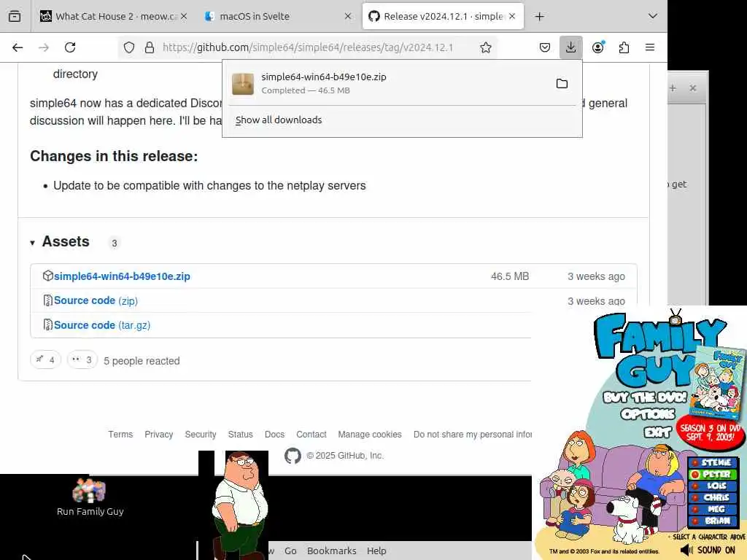Toggle the eyes reaction with 3 votes
Screen dimensions: 747x560
tap(82, 360)
